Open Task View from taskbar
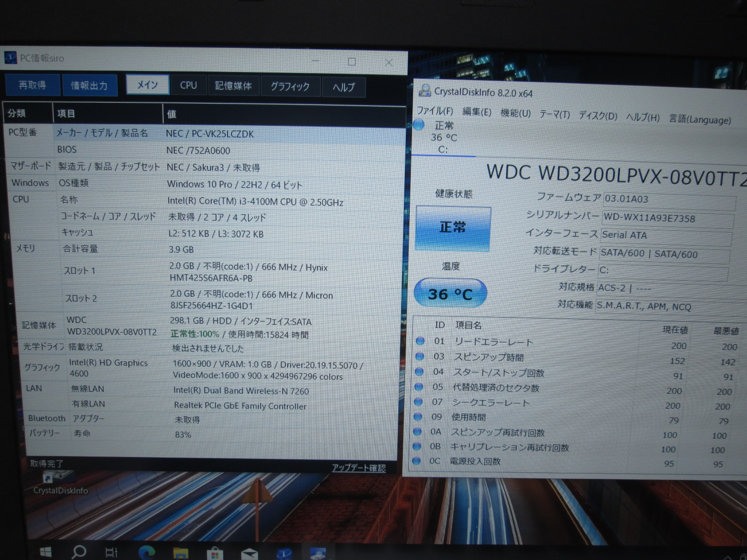This screenshot has height=560, width=747. pyautogui.click(x=112, y=553)
